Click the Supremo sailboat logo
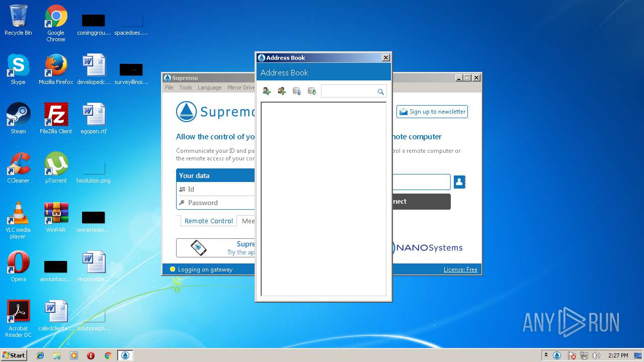The height and width of the screenshot is (362, 644). tap(186, 112)
